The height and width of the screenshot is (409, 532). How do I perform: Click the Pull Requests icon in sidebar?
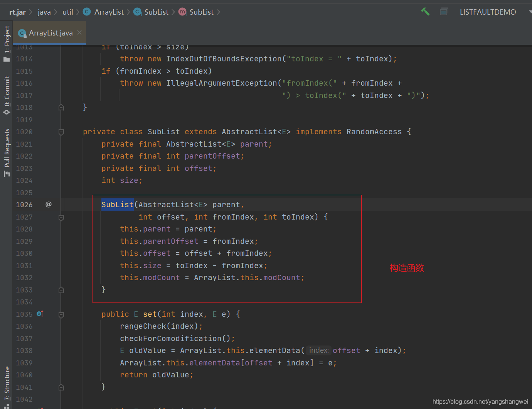tap(7, 174)
